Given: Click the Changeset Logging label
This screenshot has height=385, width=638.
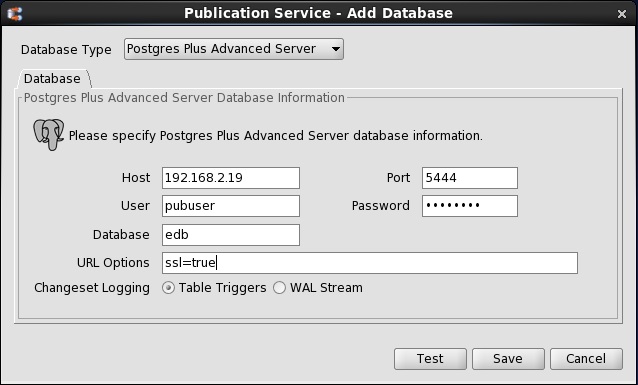Looking at the screenshot, I should (92, 288).
